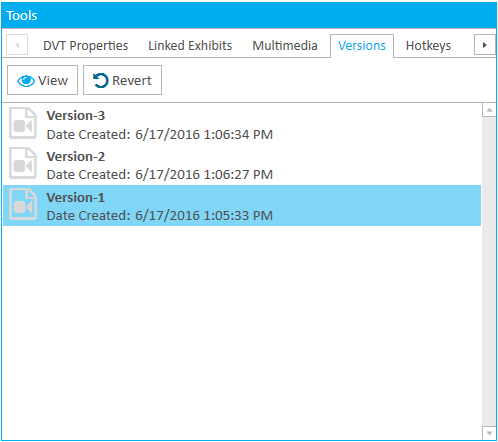Screen dimensions: 498x442
Task: Select the Version-3 video file icon
Action: click(23, 123)
